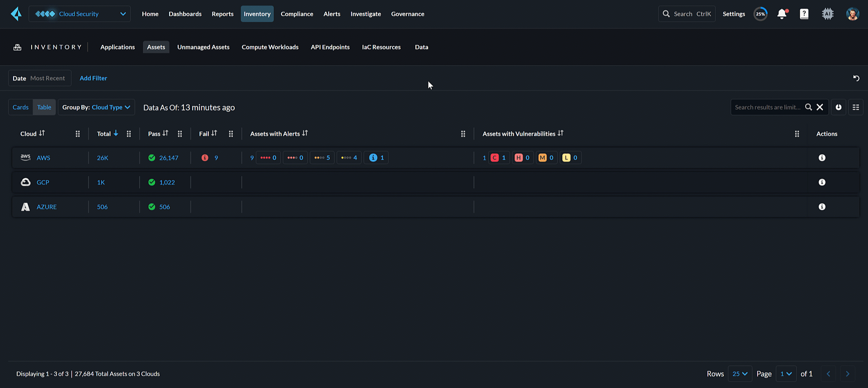This screenshot has height=388, width=868.
Task: Expand the Cloud Security app switcher
Action: click(x=80, y=14)
